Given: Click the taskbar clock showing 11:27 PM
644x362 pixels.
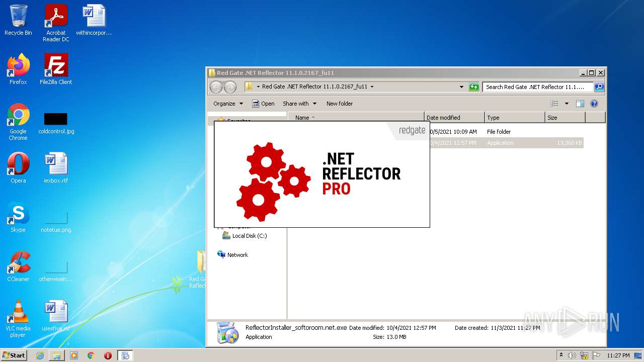Looking at the screenshot, I should tap(618, 355).
